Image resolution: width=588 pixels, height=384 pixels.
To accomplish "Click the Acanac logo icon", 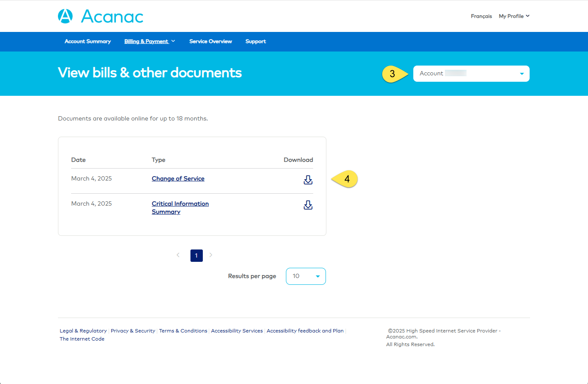I will pos(65,16).
